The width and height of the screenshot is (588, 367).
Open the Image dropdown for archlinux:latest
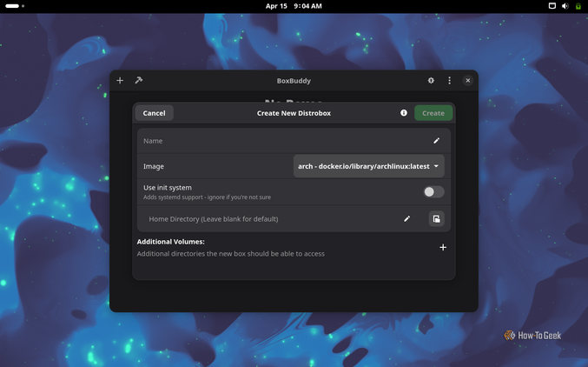pyautogui.click(x=369, y=166)
